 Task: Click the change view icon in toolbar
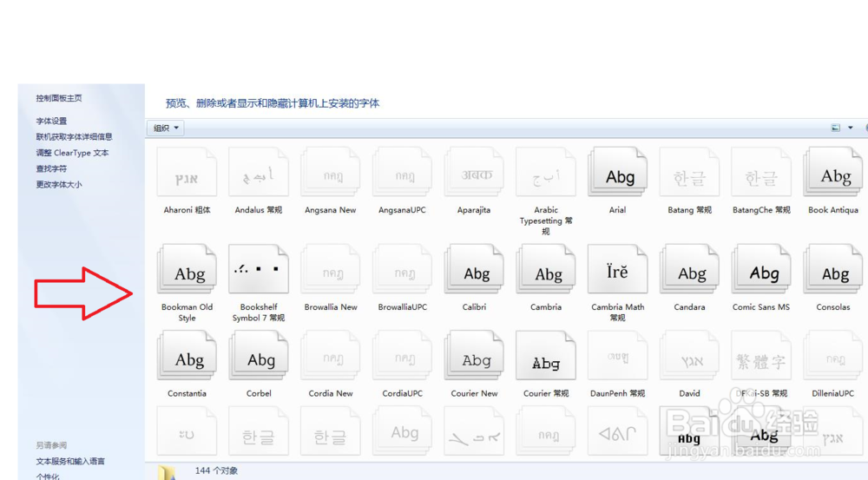pyautogui.click(x=835, y=128)
